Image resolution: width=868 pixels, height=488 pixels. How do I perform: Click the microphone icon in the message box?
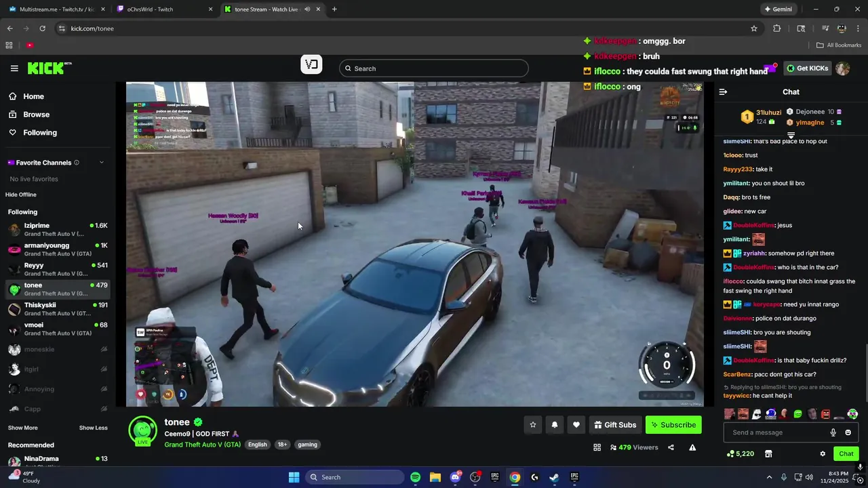(x=833, y=432)
